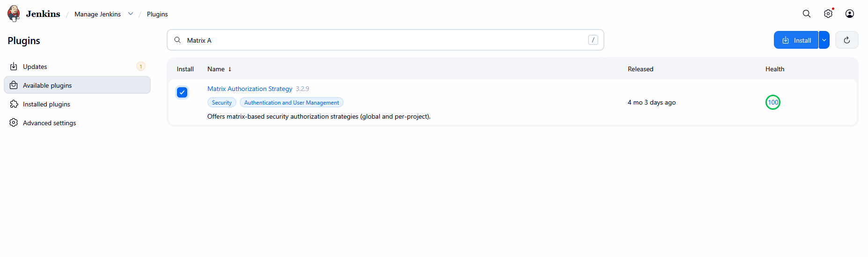Click the Advanced settings gear icon
This screenshot has width=868, height=257.
pos(14,123)
